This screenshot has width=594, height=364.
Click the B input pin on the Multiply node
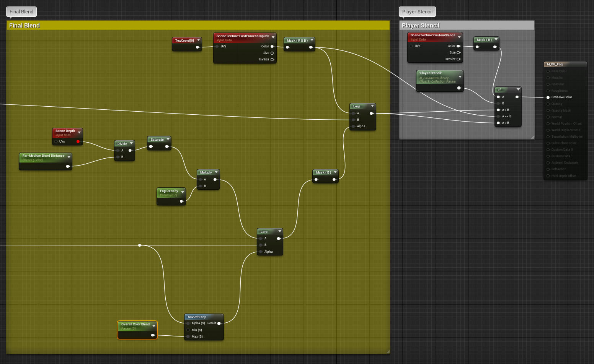point(200,186)
